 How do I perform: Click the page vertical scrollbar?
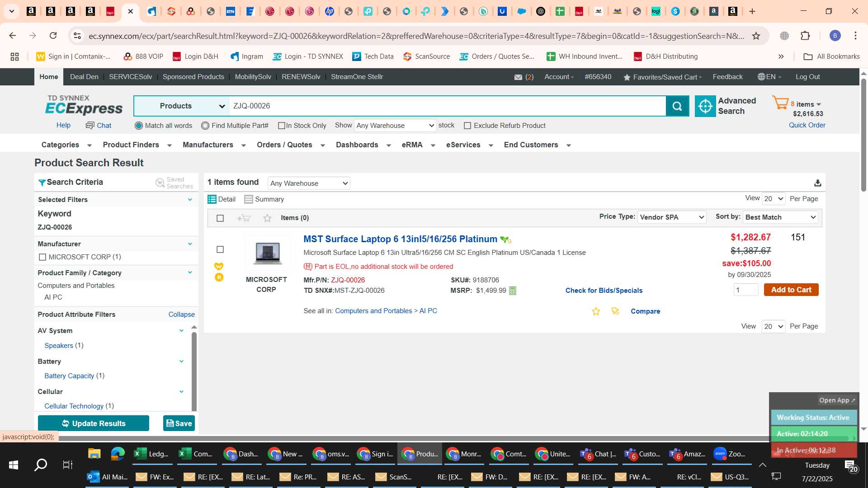pyautogui.click(x=863, y=136)
